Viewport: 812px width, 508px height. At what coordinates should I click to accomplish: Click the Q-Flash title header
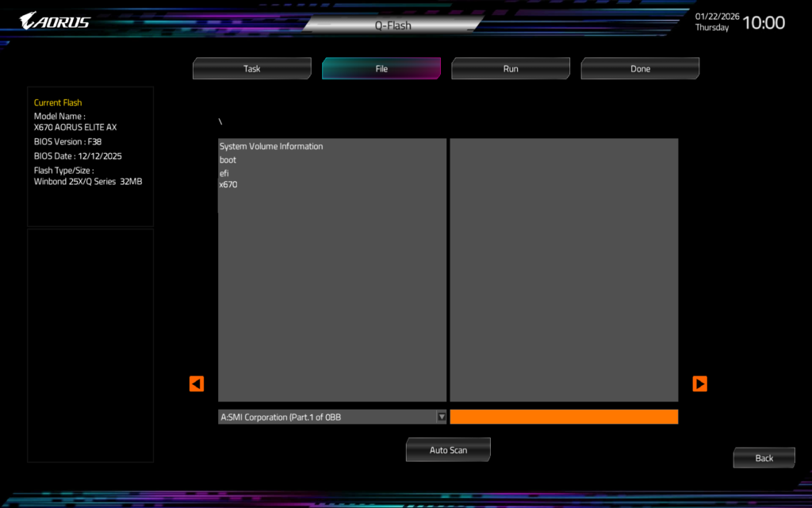[393, 25]
